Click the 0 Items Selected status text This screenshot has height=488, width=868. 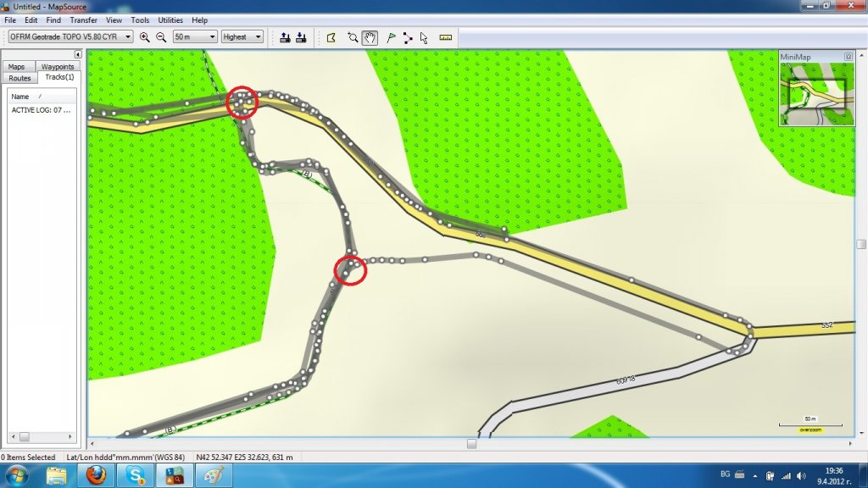28,457
